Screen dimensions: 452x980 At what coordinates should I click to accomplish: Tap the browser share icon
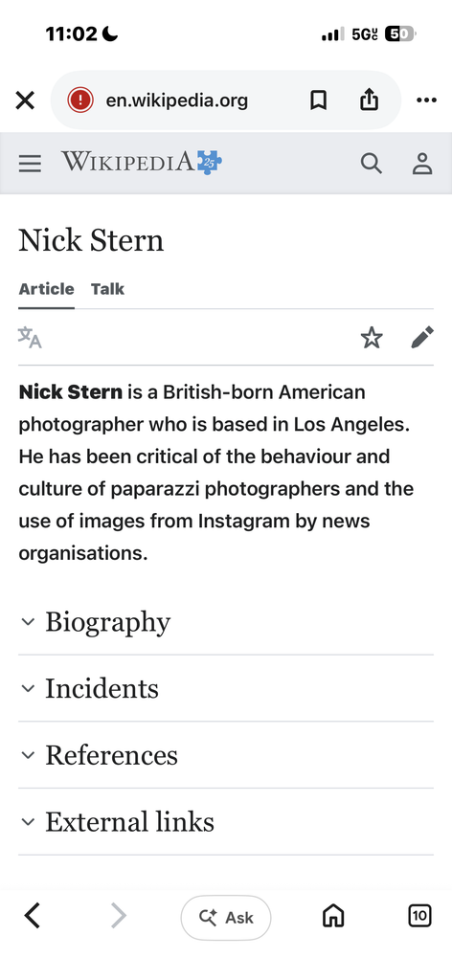click(369, 100)
